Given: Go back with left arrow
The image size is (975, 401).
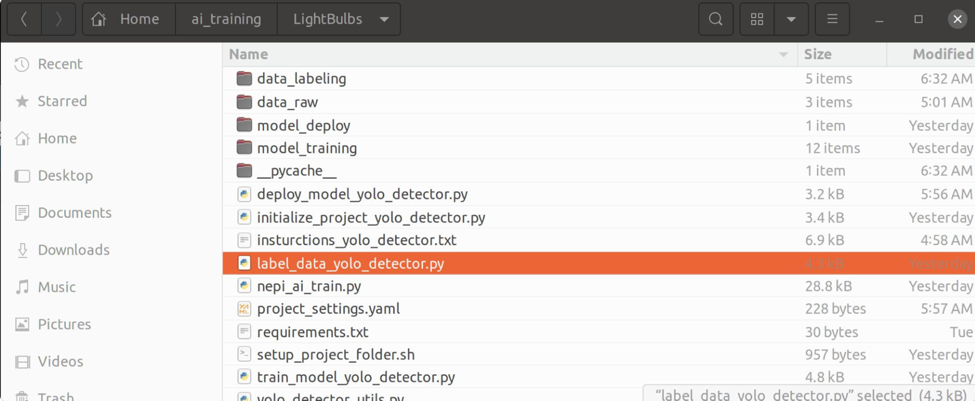Looking at the screenshot, I should [x=24, y=19].
